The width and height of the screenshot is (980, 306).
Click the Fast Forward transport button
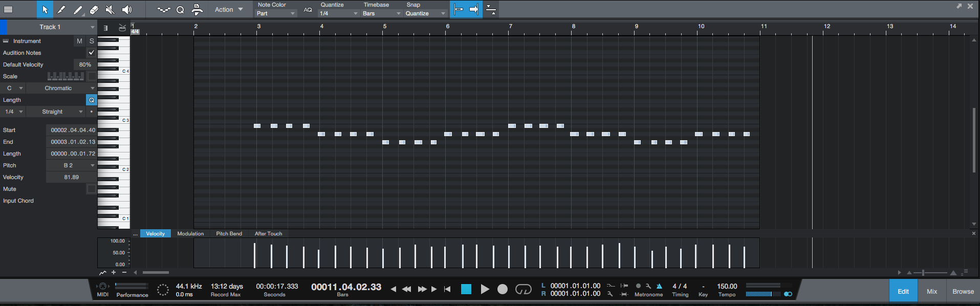point(422,289)
